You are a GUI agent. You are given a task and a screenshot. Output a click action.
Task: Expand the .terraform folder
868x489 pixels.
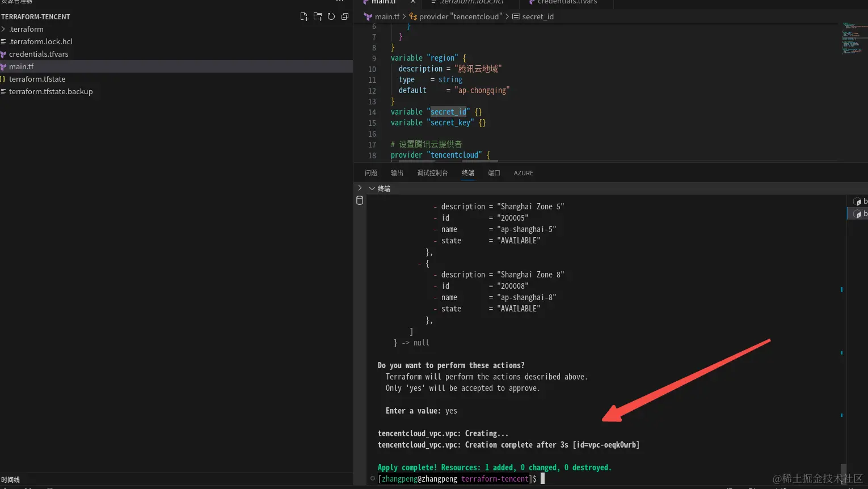pyautogui.click(x=176, y=29)
